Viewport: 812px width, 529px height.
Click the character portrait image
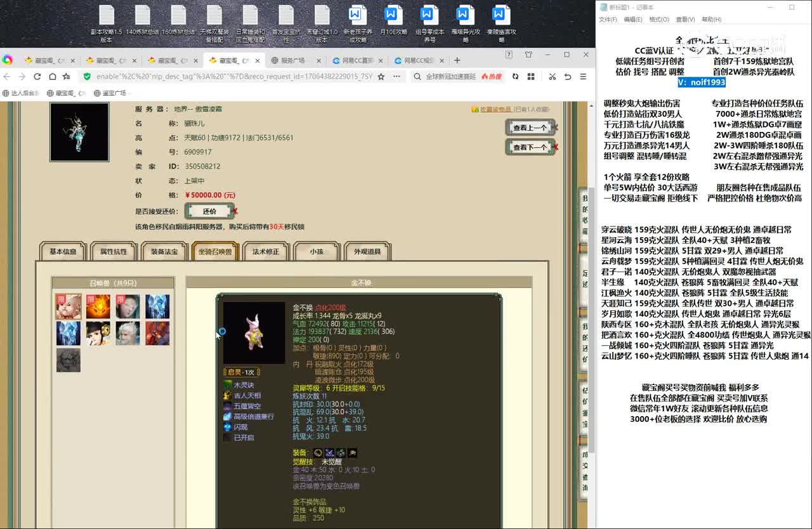pyautogui.click(x=79, y=132)
